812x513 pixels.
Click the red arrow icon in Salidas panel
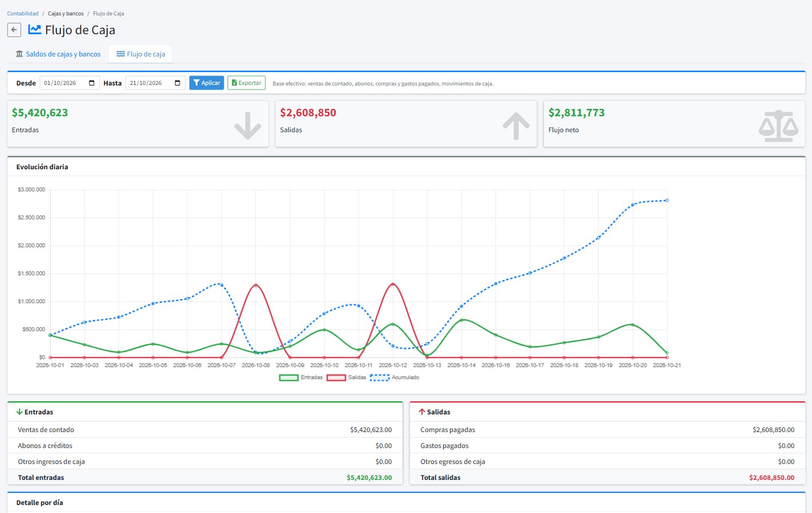(x=422, y=412)
